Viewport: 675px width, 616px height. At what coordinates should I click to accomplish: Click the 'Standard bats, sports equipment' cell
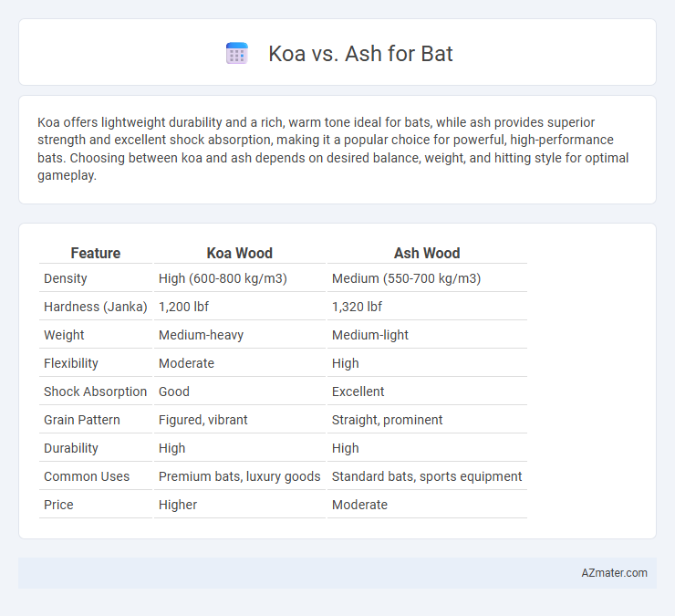point(427,476)
